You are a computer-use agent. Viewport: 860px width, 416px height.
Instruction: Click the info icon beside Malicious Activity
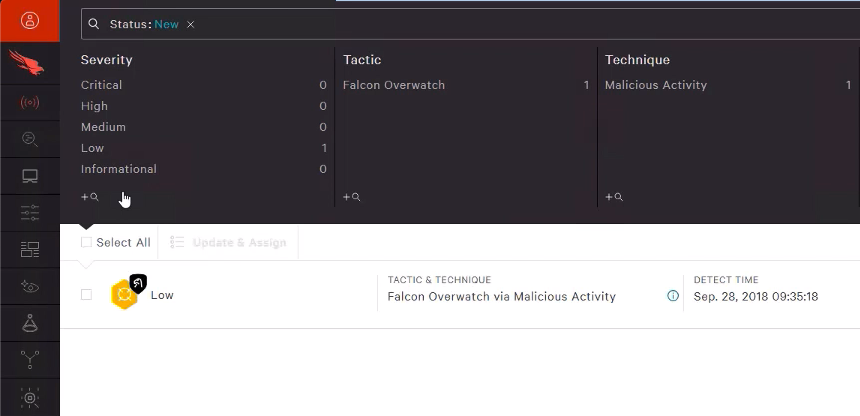click(672, 296)
